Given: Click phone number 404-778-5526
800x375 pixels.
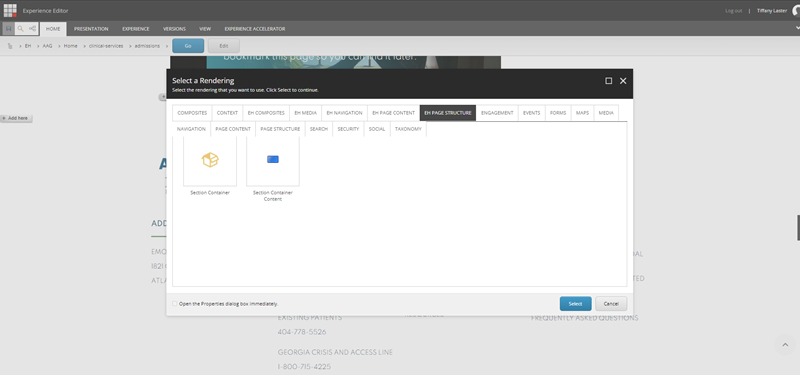Looking at the screenshot, I should [x=302, y=332].
